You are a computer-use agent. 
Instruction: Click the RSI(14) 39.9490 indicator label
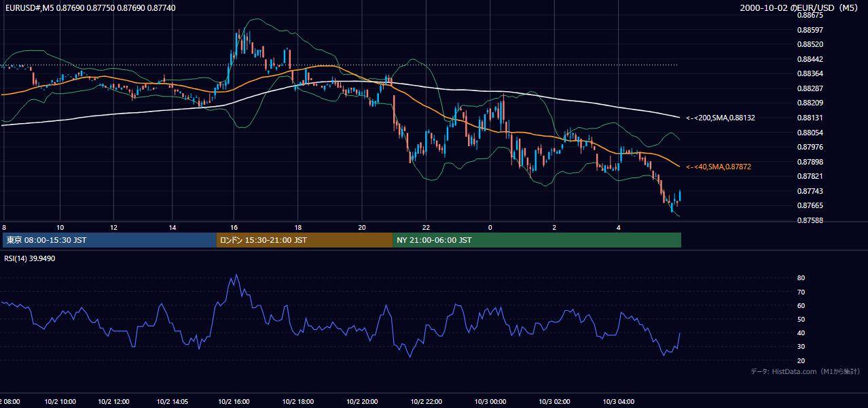point(30,258)
